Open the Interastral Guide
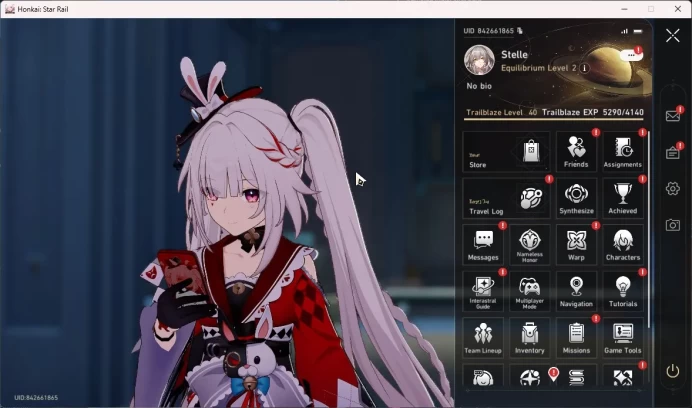This screenshot has width=692, height=408. [x=483, y=291]
